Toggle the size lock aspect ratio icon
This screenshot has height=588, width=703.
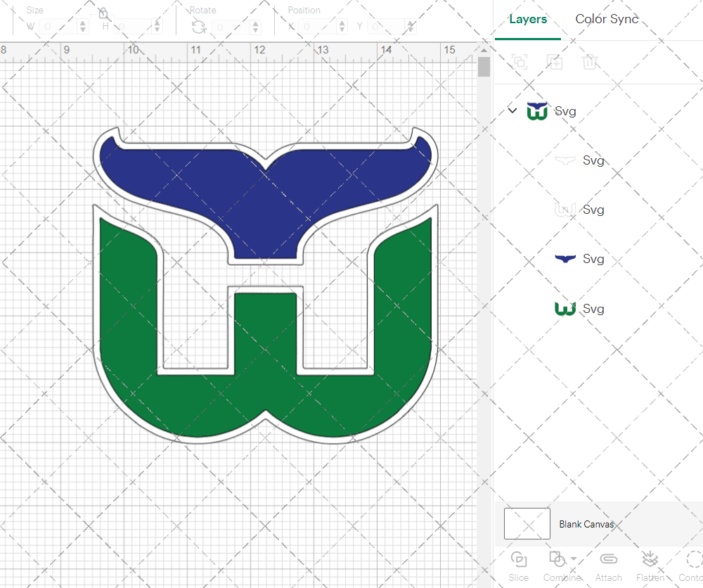(103, 13)
